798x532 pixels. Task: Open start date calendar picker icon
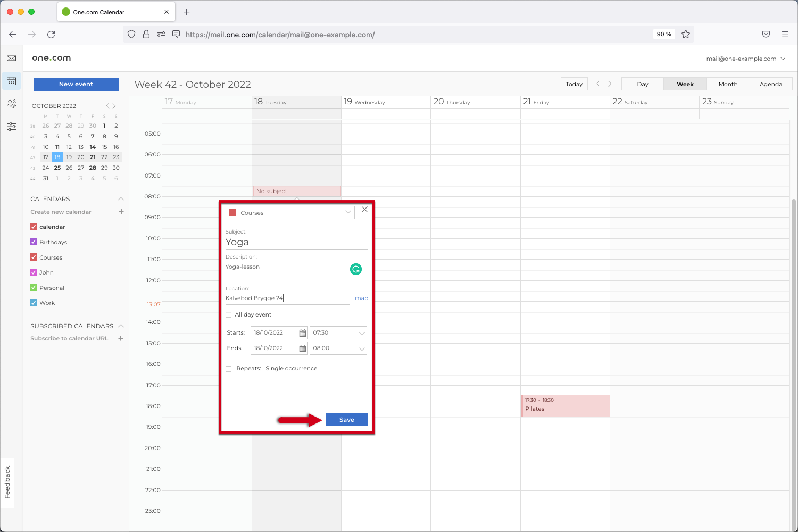pos(302,333)
